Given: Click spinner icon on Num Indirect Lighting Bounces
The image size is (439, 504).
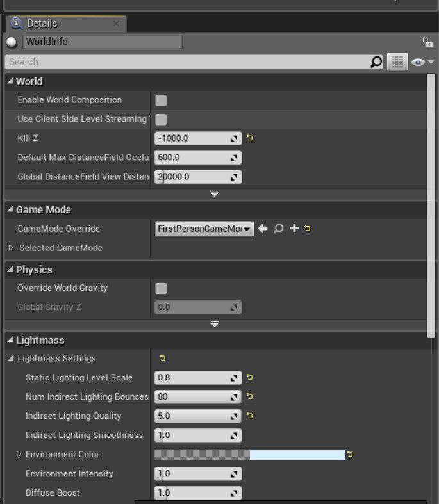Looking at the screenshot, I should [x=234, y=397].
